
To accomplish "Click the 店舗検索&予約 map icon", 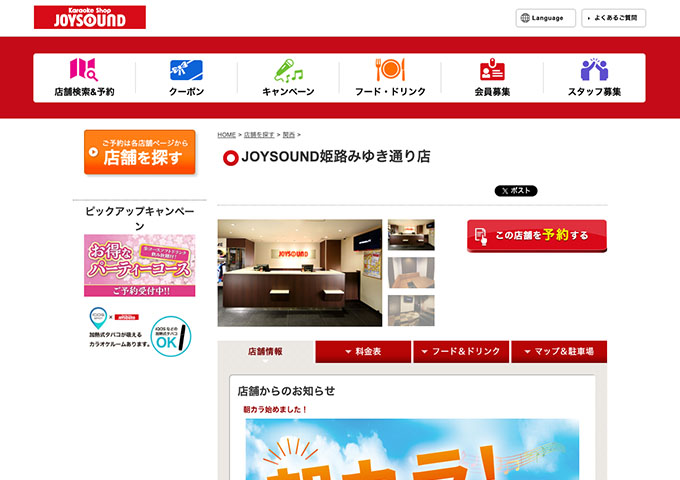I will coord(84,69).
